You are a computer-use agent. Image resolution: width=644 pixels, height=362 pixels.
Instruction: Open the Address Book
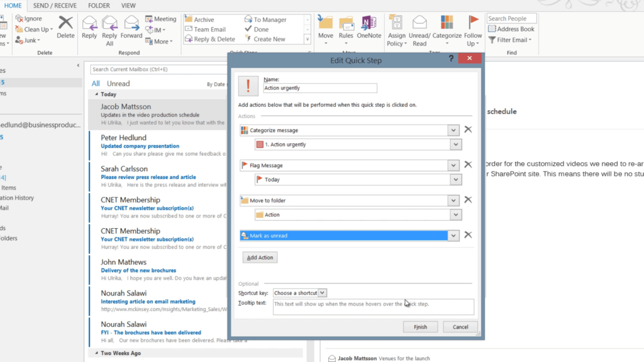click(x=511, y=28)
